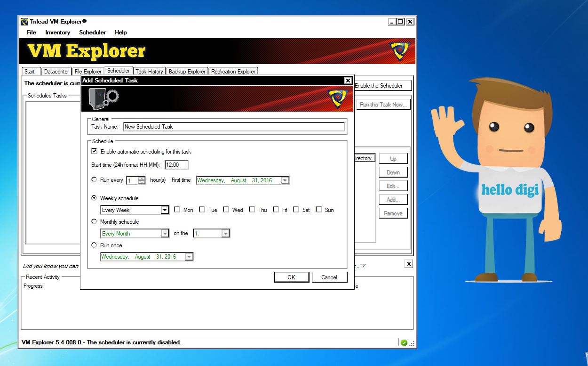Open the Run once date picker
This screenshot has width=588, height=366.
[189, 257]
